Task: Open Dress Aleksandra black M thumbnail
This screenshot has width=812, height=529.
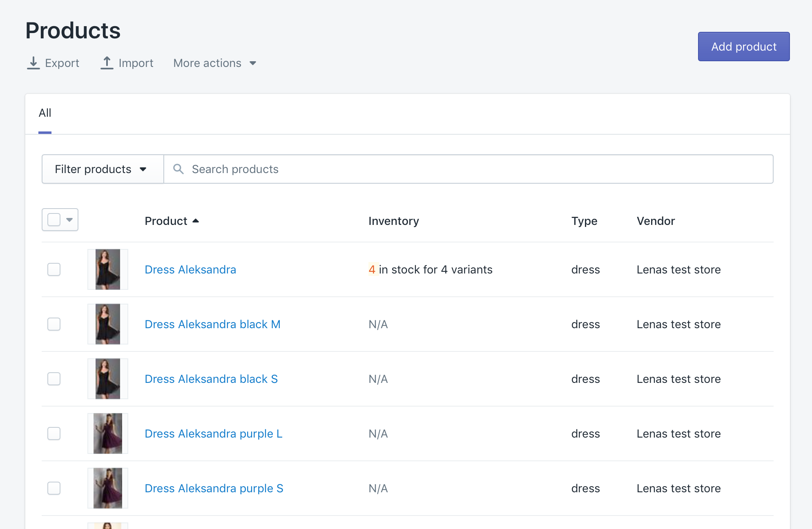Action: 108,324
